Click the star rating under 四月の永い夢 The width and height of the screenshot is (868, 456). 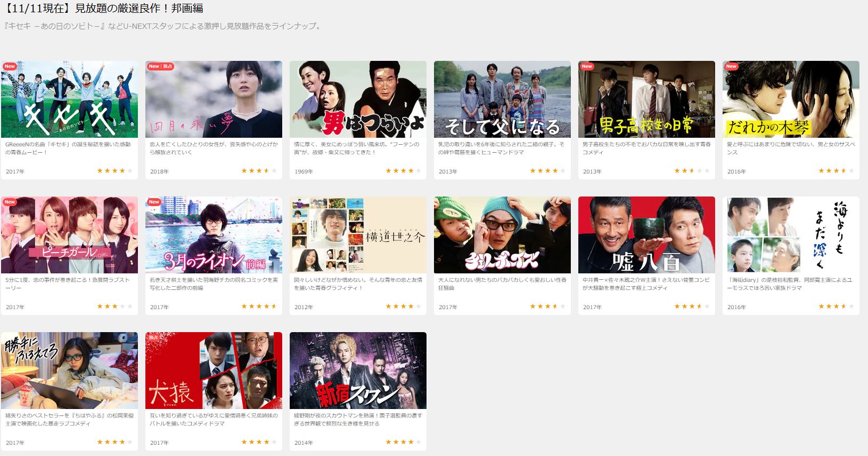(259, 171)
